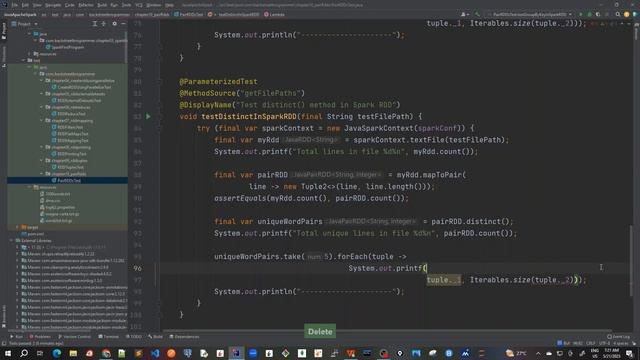Open the Refactor menu
This screenshot has height=360, width=640.
(x=86, y=5)
